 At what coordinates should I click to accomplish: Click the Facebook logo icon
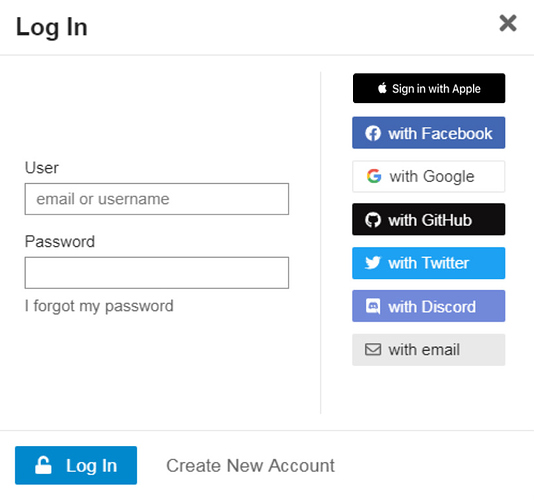point(373,133)
